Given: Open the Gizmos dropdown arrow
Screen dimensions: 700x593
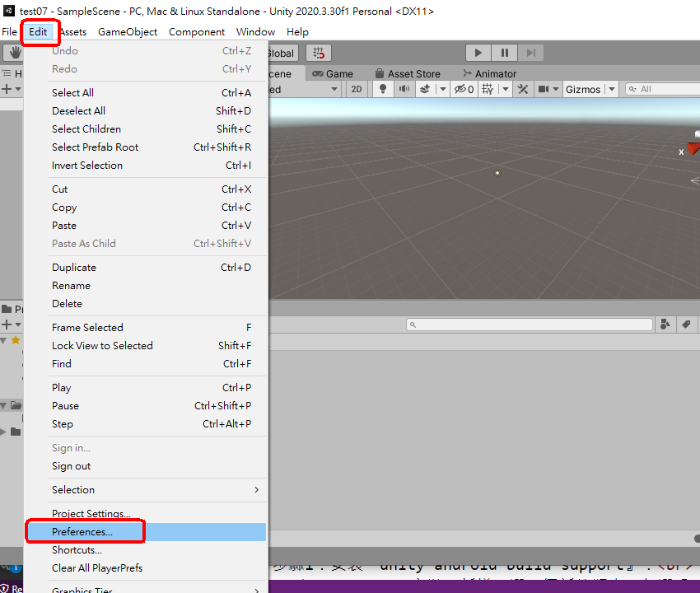Looking at the screenshot, I should pyautogui.click(x=612, y=89).
